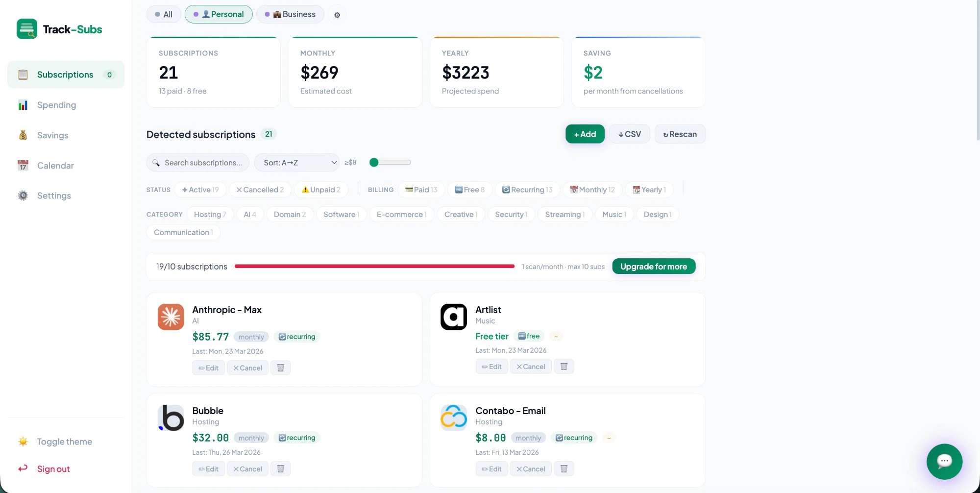Filter category by Design
Image resolution: width=980 pixels, height=493 pixels.
(658, 214)
